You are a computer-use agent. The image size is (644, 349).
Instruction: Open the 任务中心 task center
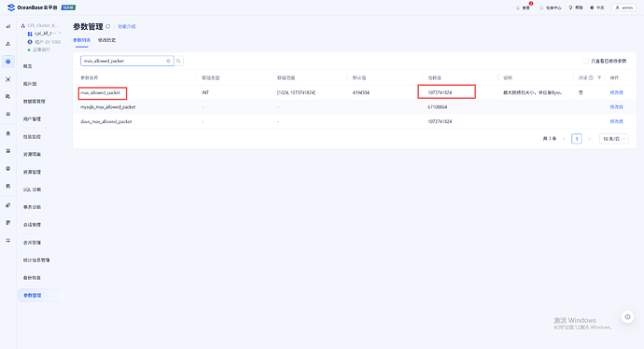point(551,7)
